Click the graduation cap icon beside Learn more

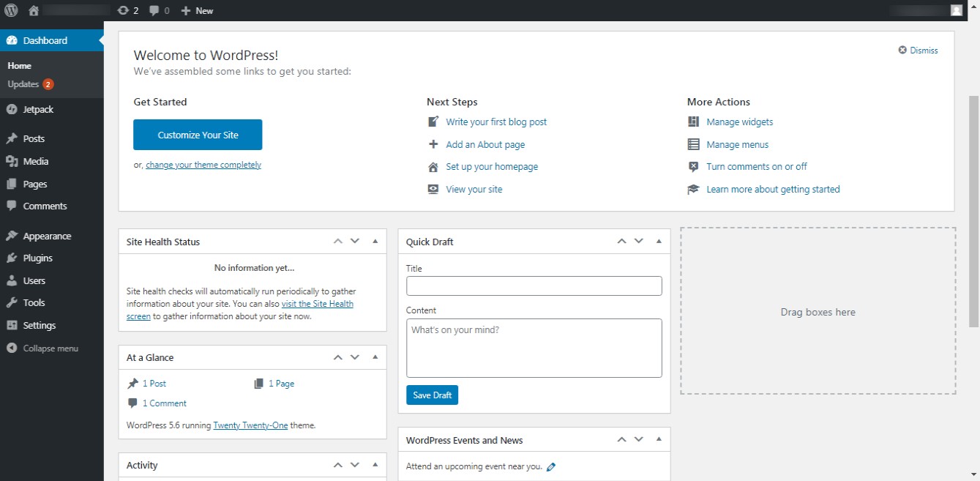pos(693,189)
